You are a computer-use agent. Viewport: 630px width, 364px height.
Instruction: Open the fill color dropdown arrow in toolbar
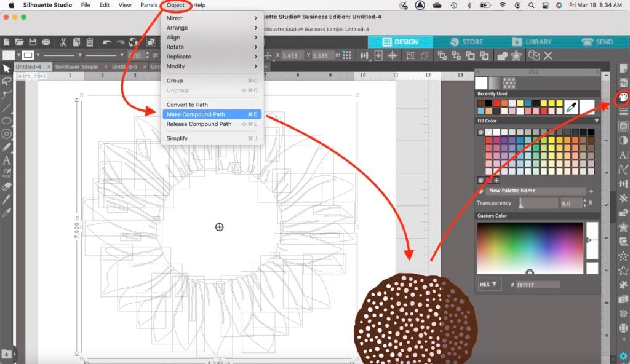(18, 55)
